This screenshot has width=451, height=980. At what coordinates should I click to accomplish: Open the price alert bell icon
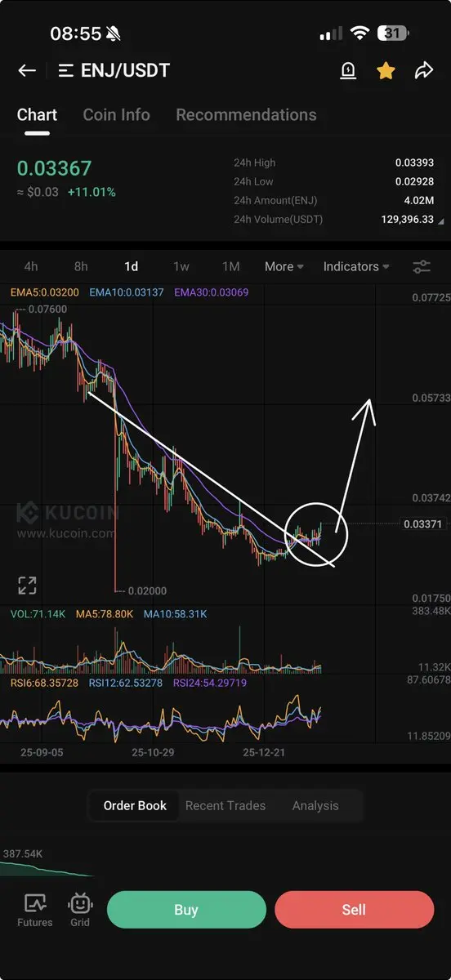pos(348,71)
